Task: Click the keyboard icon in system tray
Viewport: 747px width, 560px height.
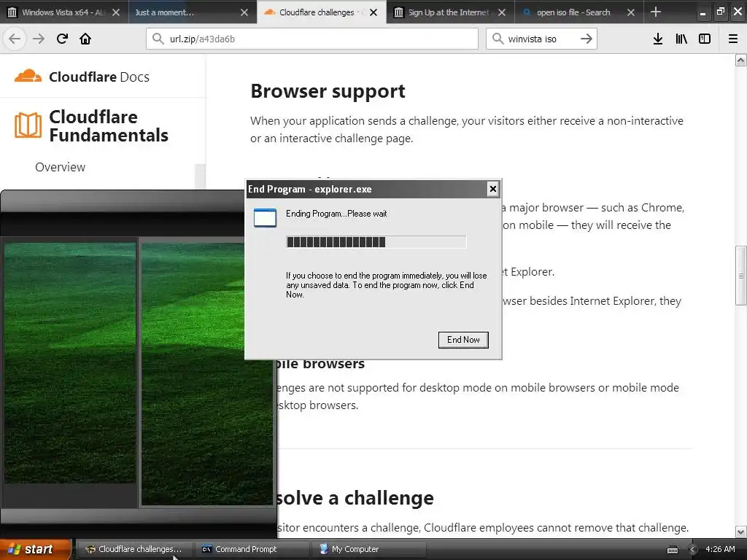Action: coord(672,550)
